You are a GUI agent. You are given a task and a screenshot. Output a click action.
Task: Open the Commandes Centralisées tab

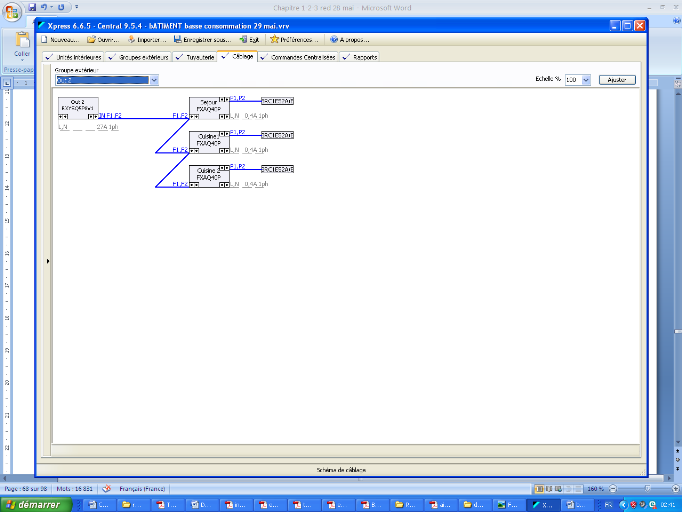302,57
